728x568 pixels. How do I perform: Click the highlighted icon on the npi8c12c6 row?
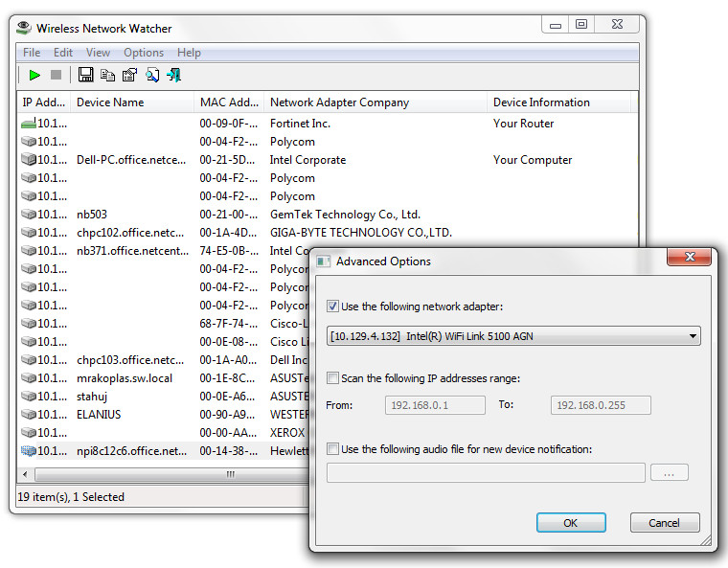(x=29, y=450)
